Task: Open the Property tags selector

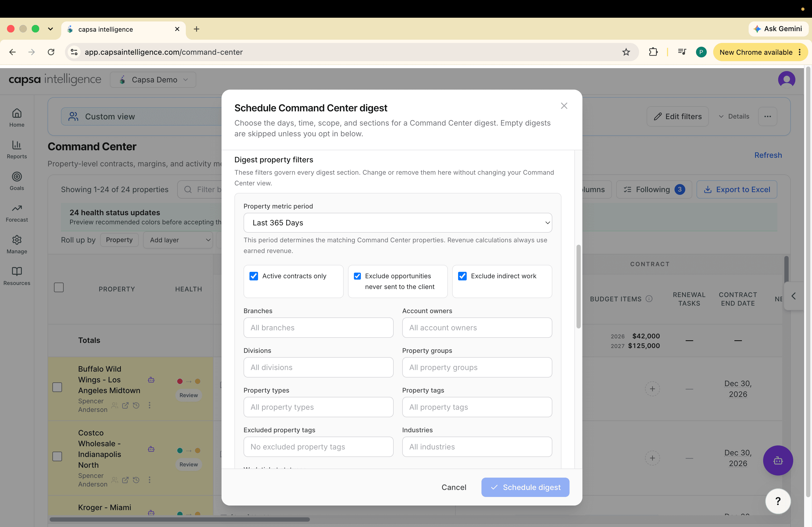Action: [x=477, y=407]
